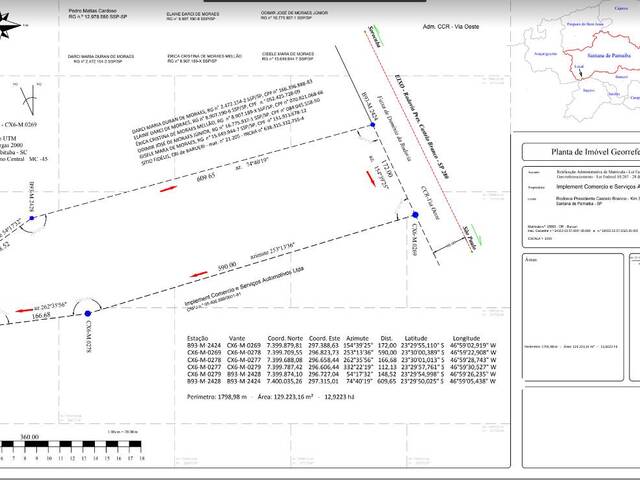
Task: Click the slanted 'Implement Comercio e Serviços Automotivos Ltda' drawing label
Action: point(244,286)
